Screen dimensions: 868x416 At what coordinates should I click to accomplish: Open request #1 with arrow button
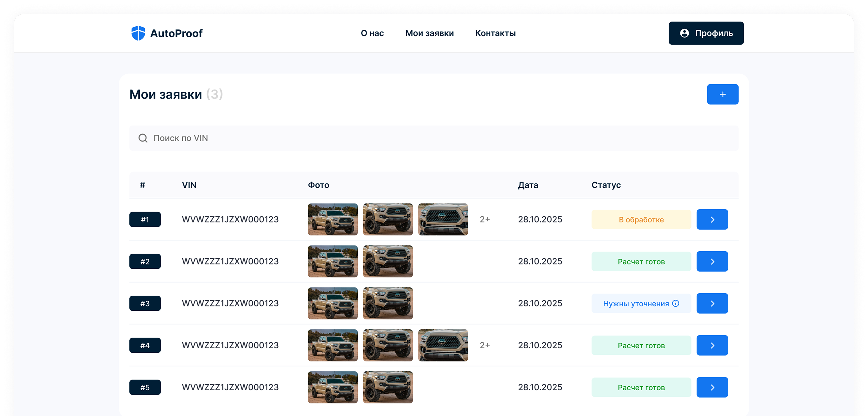[712, 219]
